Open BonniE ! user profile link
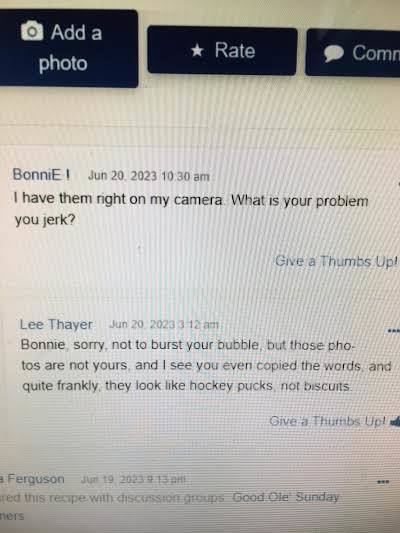The height and width of the screenshot is (533, 400). (x=41, y=175)
